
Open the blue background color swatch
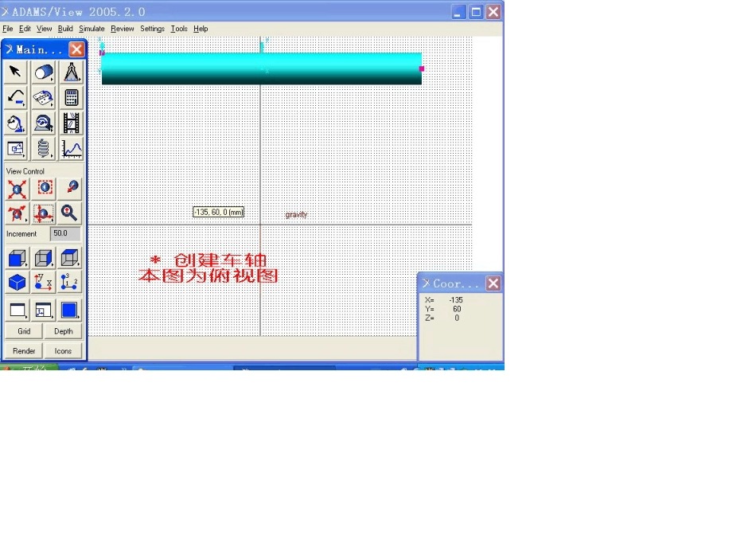70,311
